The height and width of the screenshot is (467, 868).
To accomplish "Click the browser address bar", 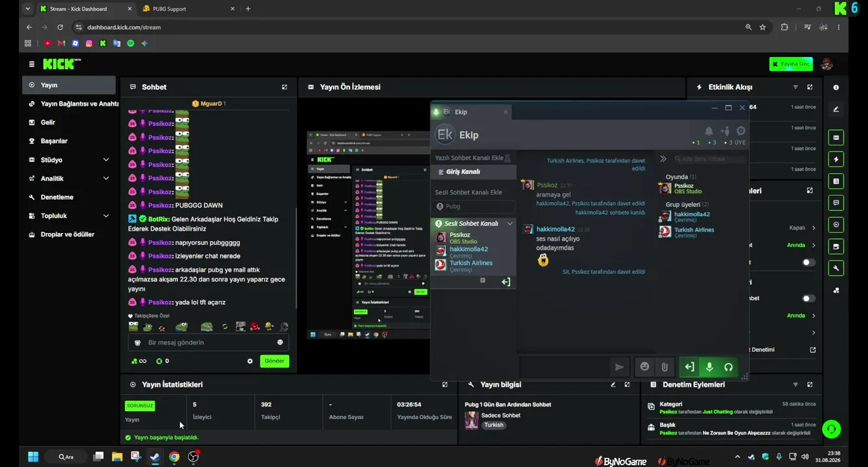I will pyautogui.click(x=407, y=27).
